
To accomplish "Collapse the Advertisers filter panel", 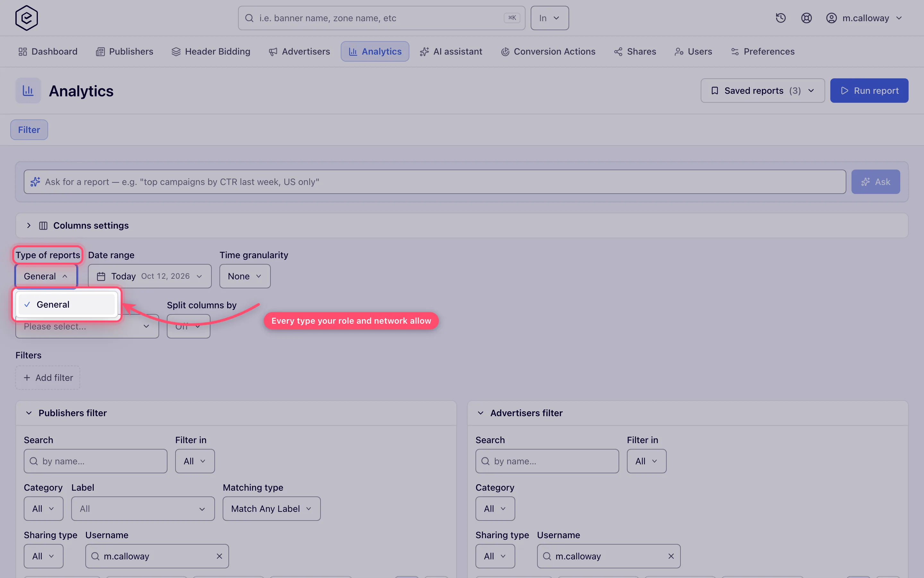I will pyautogui.click(x=480, y=413).
